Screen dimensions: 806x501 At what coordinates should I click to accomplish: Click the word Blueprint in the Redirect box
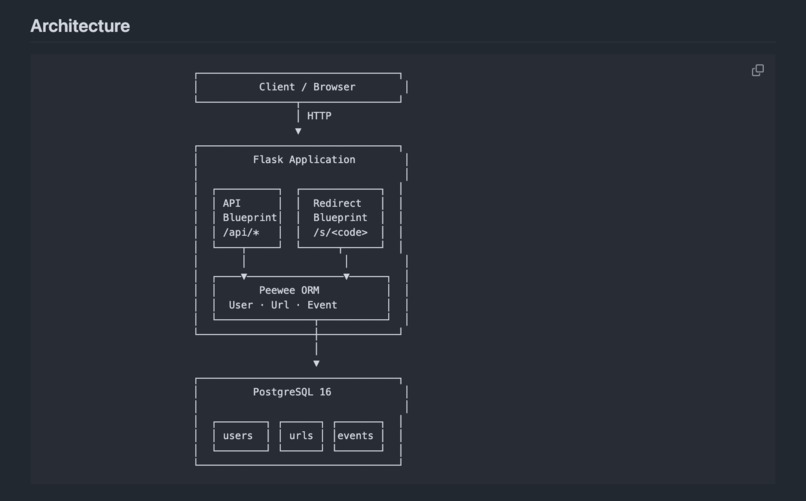(340, 218)
